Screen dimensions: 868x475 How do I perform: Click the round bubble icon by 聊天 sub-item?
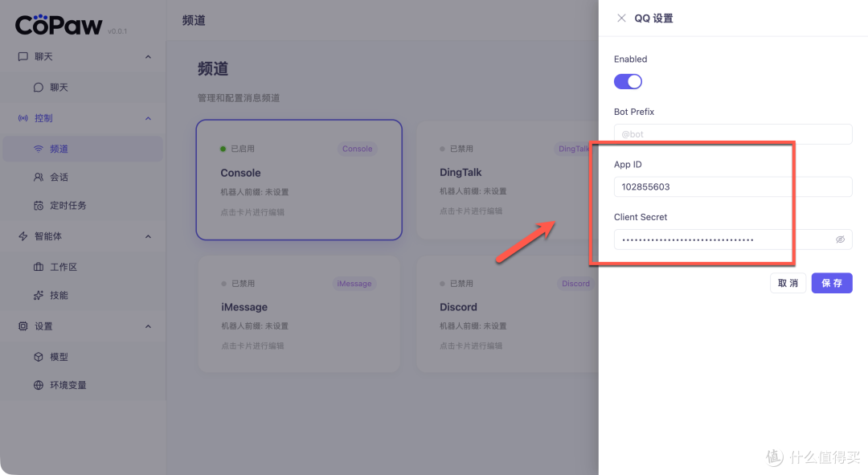[39, 88]
